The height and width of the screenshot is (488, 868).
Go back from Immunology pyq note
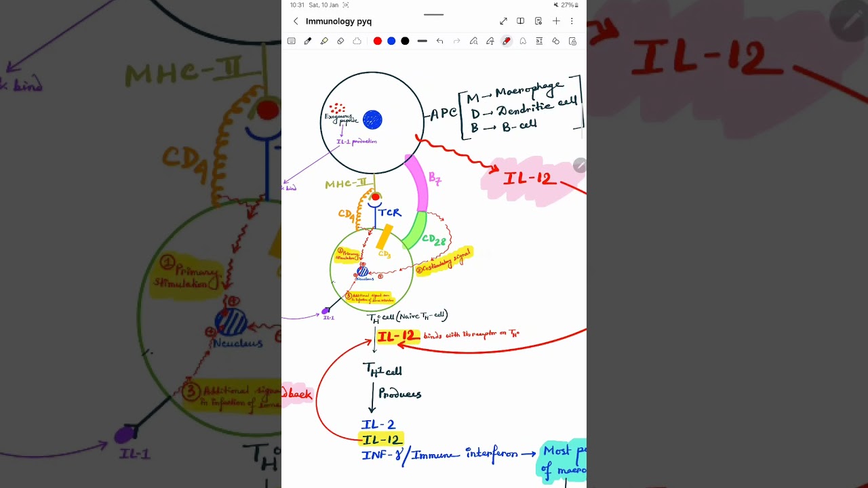[x=296, y=21]
